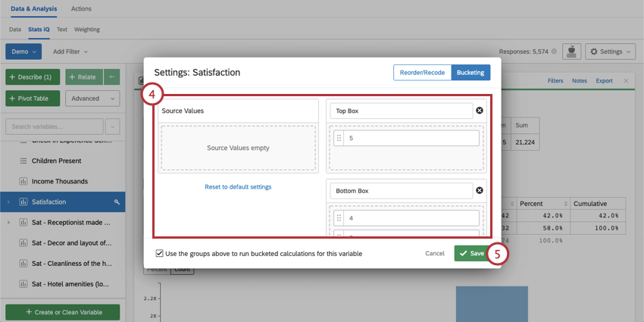This screenshot has width=644, height=322.
Task: Remove the Top Box bucket group
Action: tap(479, 111)
